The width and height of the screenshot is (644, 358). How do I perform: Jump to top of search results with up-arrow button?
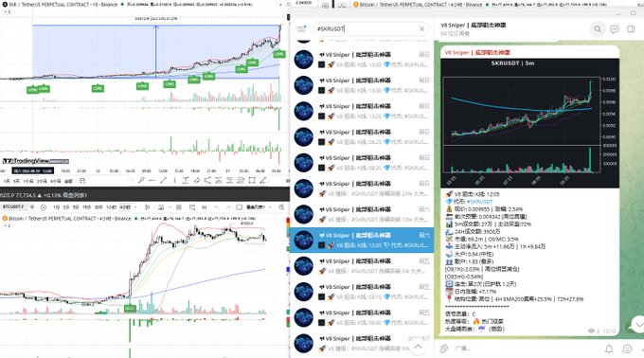click(418, 348)
